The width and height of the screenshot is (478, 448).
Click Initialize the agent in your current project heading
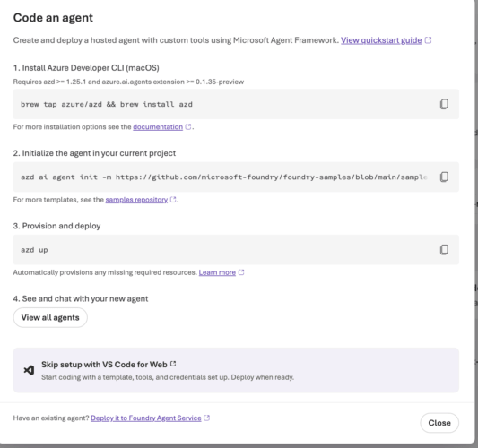click(94, 153)
